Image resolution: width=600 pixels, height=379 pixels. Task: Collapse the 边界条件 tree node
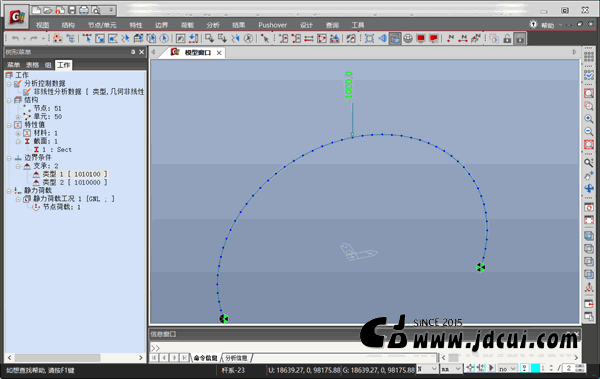pos(9,158)
